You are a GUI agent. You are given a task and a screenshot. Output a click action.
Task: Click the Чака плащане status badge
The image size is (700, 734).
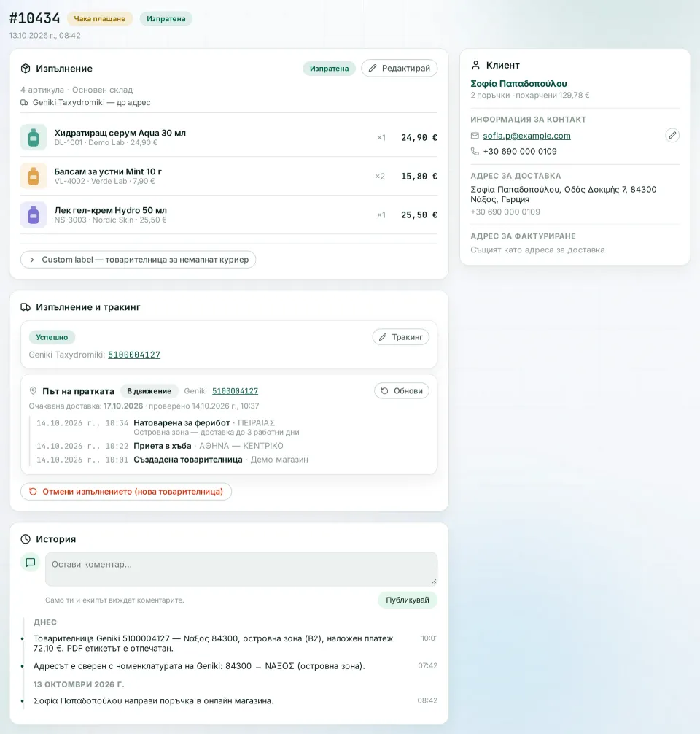(100, 19)
